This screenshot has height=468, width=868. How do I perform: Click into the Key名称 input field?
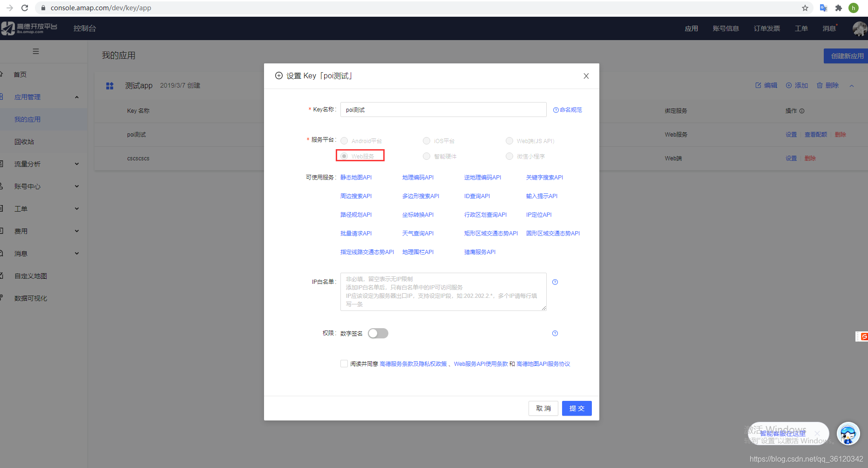click(x=443, y=110)
